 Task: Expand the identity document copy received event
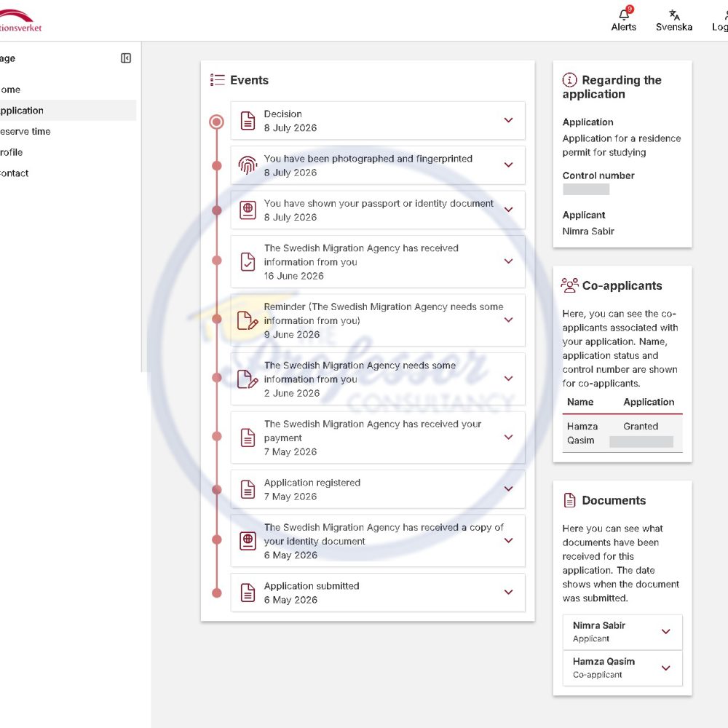tap(508, 540)
